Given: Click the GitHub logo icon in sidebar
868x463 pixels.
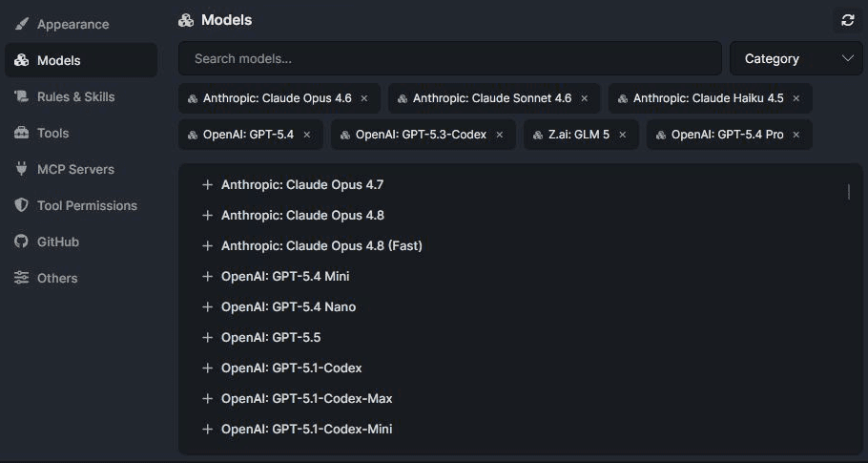Looking at the screenshot, I should 21,242.
